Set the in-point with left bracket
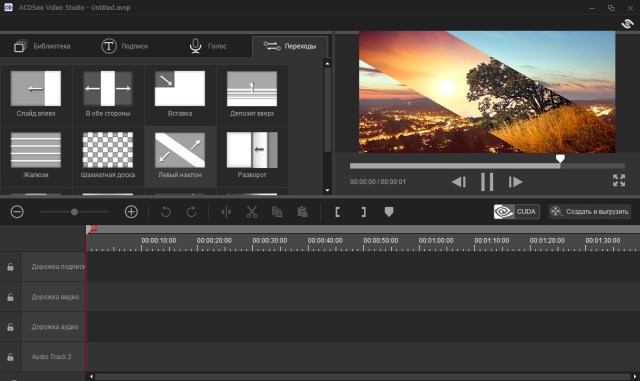The width and height of the screenshot is (640, 381). (x=338, y=212)
